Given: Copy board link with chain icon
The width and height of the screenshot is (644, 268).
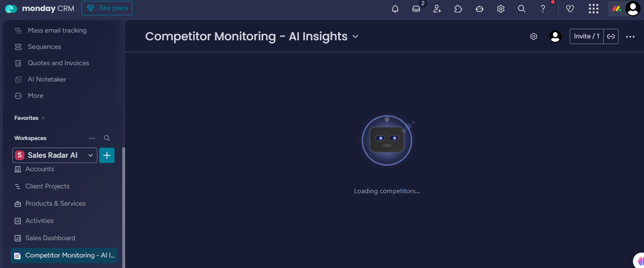Looking at the screenshot, I should click(x=610, y=36).
